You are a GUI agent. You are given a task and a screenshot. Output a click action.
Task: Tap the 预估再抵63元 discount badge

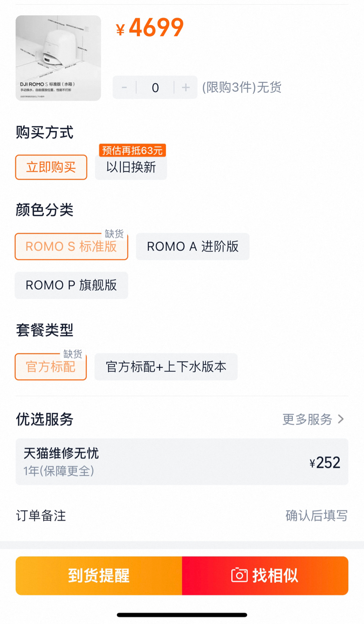132,151
